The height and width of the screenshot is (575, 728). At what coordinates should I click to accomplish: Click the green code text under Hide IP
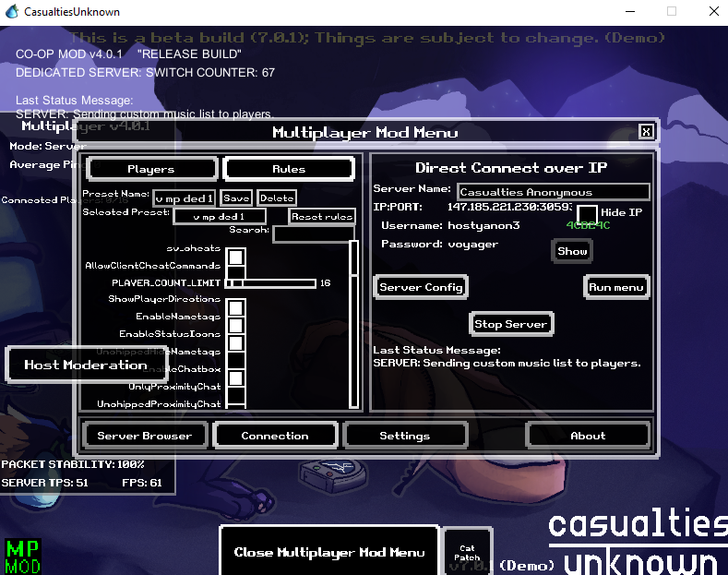tap(588, 225)
